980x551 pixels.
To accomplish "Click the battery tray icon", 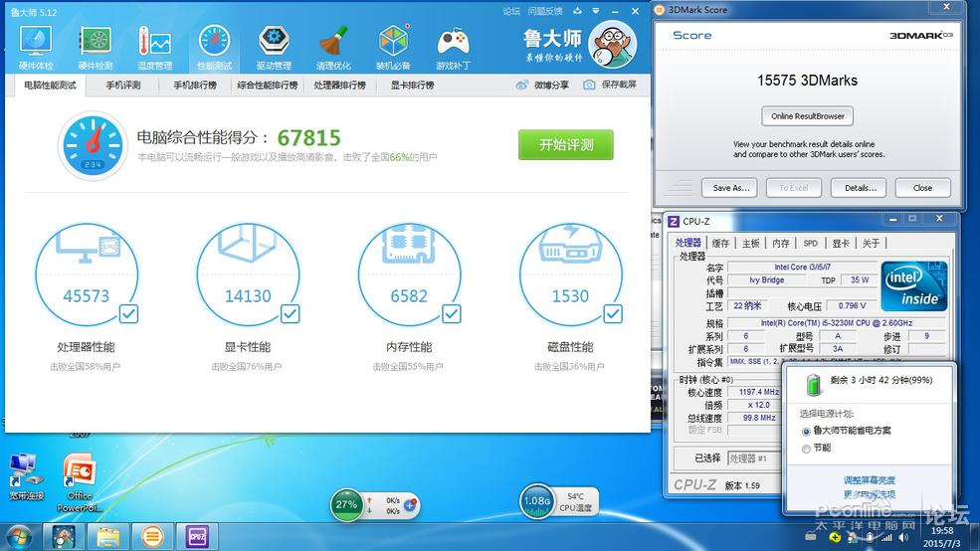I will pos(870,537).
